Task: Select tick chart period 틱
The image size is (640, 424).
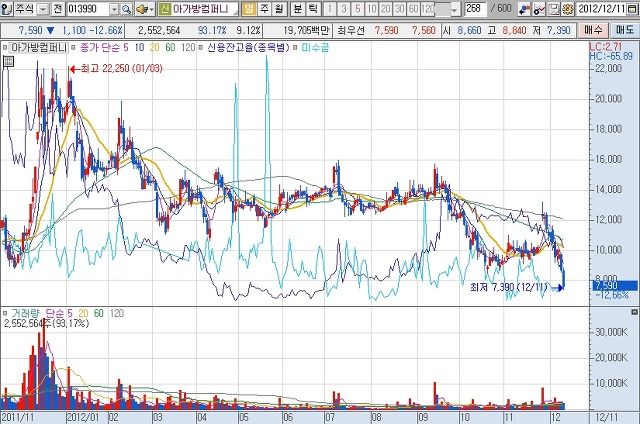Action: (x=313, y=9)
